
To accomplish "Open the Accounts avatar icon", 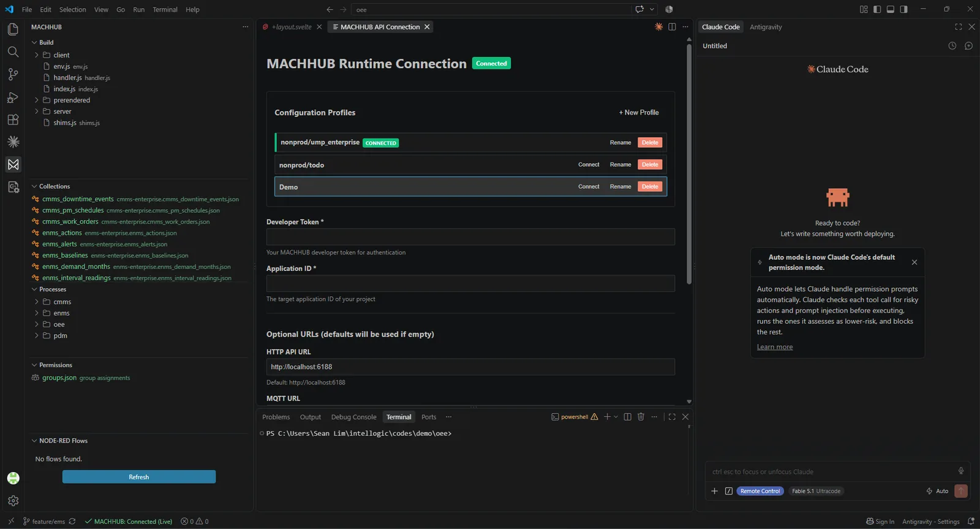I will (x=13, y=478).
